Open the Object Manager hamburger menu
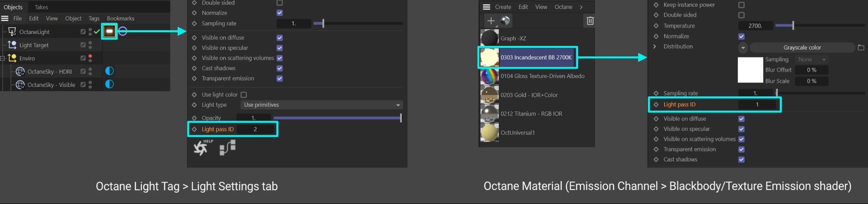 click(x=5, y=18)
